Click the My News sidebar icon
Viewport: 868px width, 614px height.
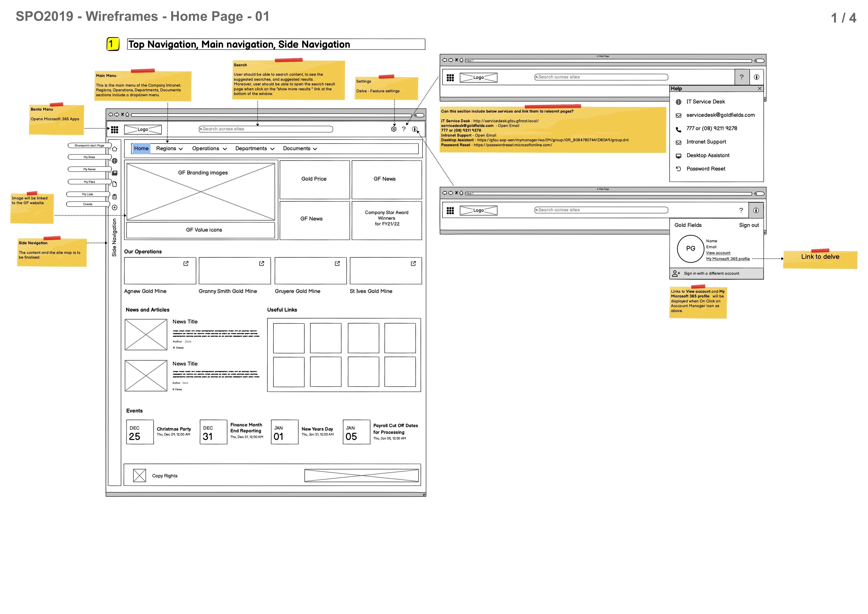[x=115, y=173]
